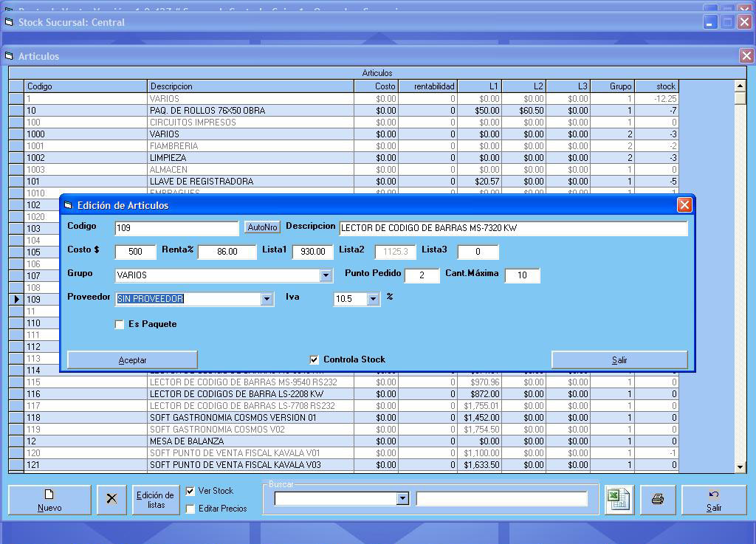Close the Edición de Articulos dialog
This screenshot has width=756, height=544.
[x=684, y=205]
